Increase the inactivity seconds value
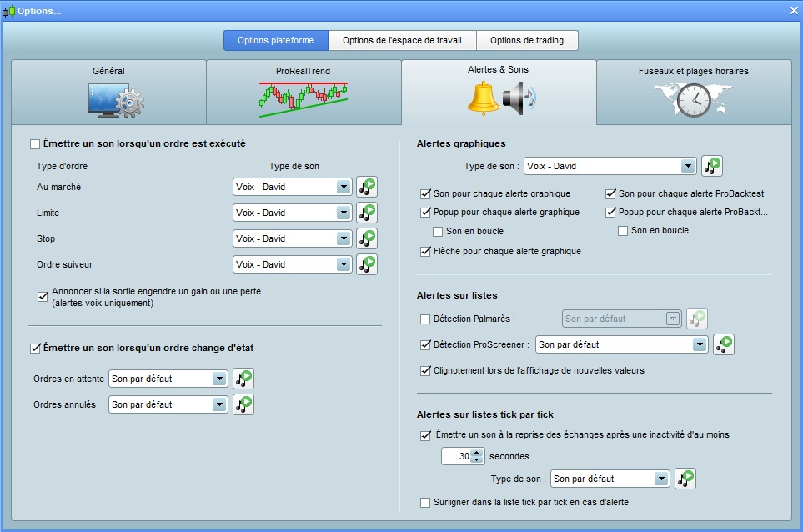 point(477,453)
